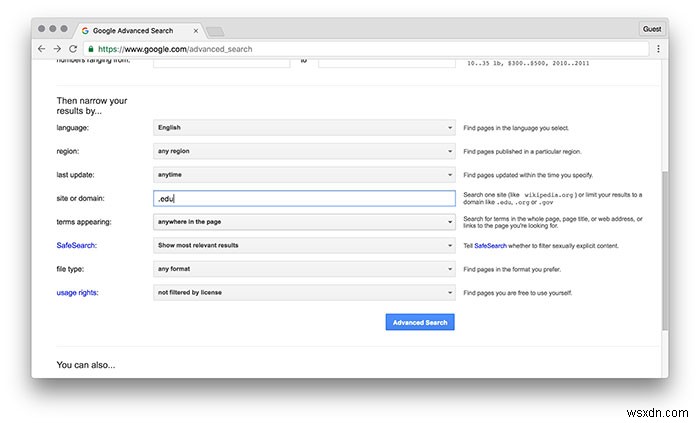Click the green secure padlock icon
This screenshot has height=423, width=700.
pyautogui.click(x=91, y=49)
